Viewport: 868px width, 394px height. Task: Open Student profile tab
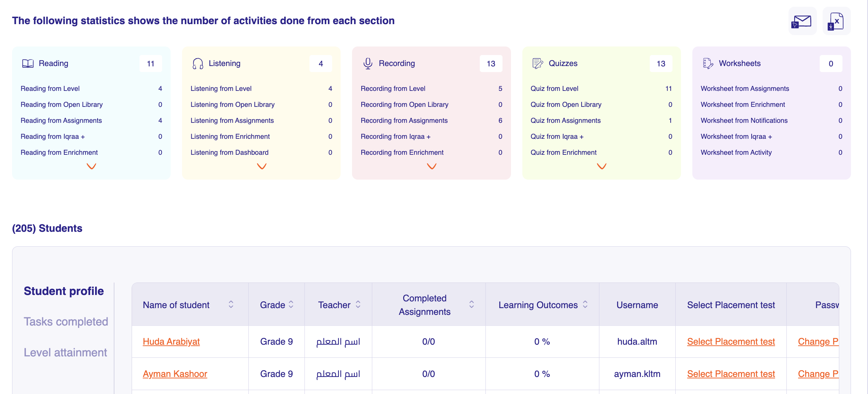pyautogui.click(x=64, y=291)
